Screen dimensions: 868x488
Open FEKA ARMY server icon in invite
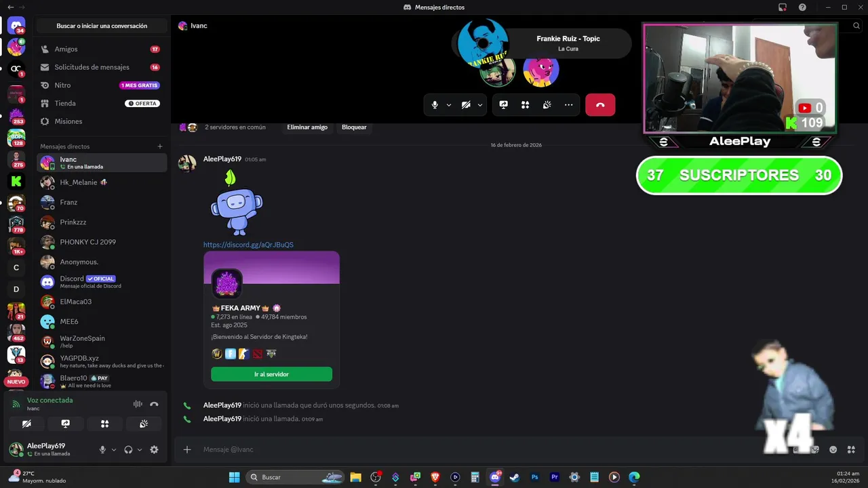pos(226,283)
